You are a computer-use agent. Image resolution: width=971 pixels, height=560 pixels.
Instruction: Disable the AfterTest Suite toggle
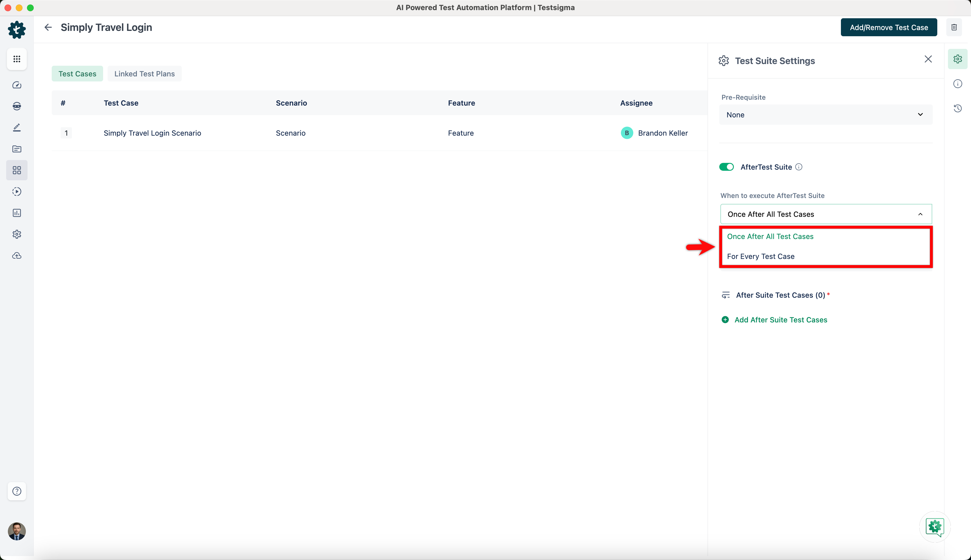[726, 167]
